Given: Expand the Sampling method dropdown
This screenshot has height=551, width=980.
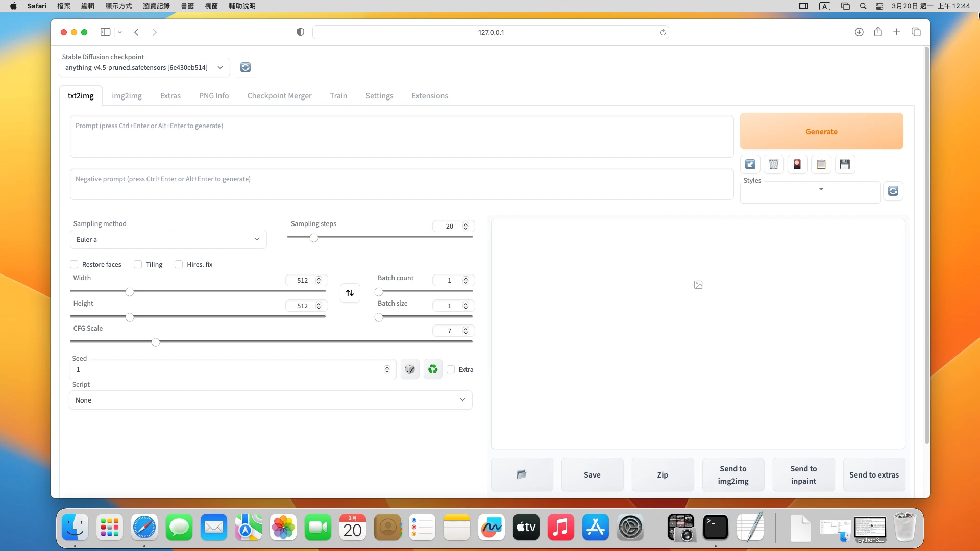Looking at the screenshot, I should click(168, 239).
